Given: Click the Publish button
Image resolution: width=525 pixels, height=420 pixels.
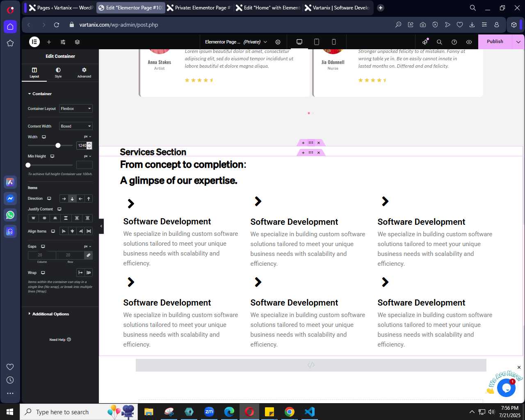Looking at the screenshot, I should 495,41.
